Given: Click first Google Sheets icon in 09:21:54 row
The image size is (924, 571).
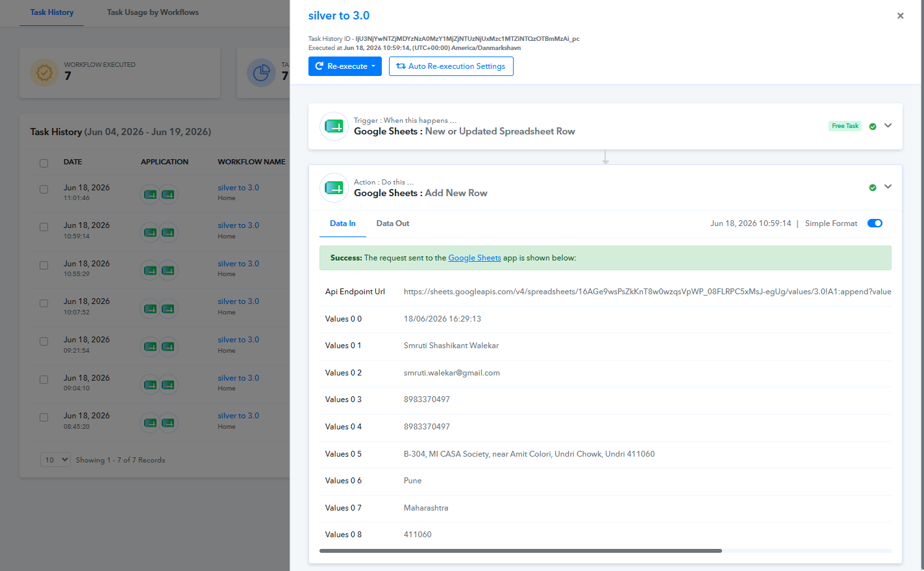Looking at the screenshot, I should coord(150,347).
